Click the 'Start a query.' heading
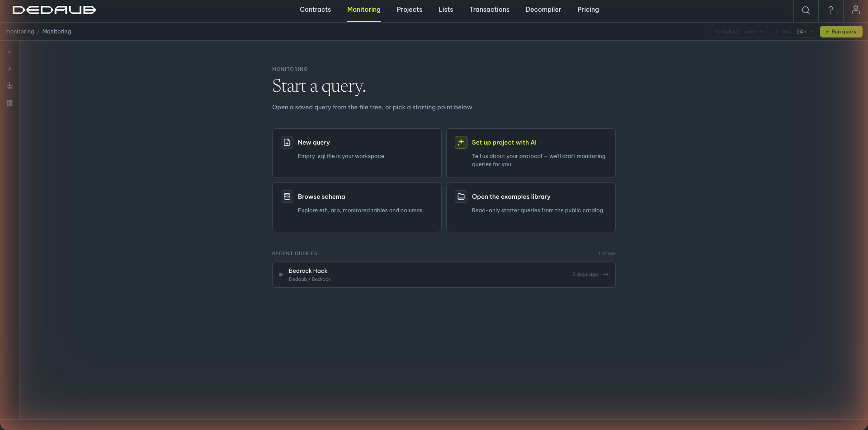 [319, 86]
